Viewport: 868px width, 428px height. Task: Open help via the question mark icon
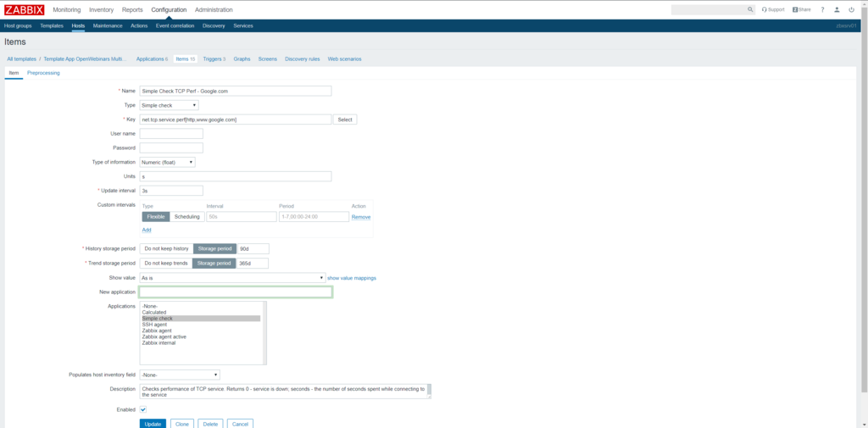coord(822,9)
